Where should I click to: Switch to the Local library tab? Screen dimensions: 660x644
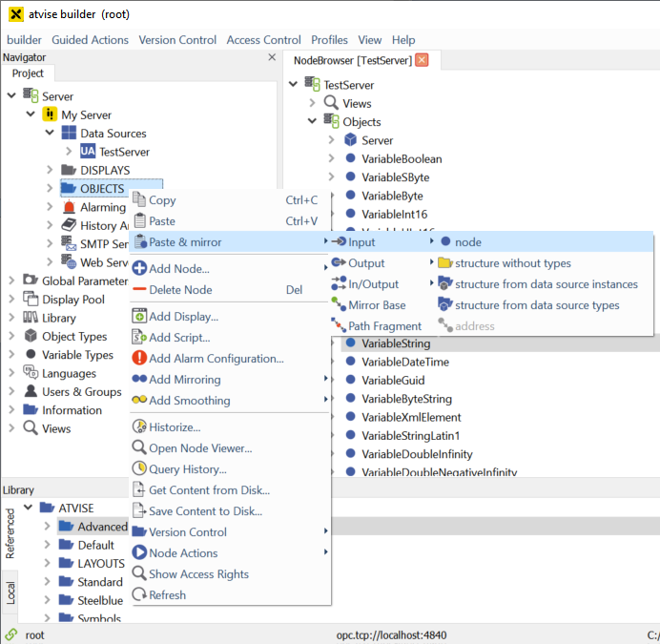[10, 592]
